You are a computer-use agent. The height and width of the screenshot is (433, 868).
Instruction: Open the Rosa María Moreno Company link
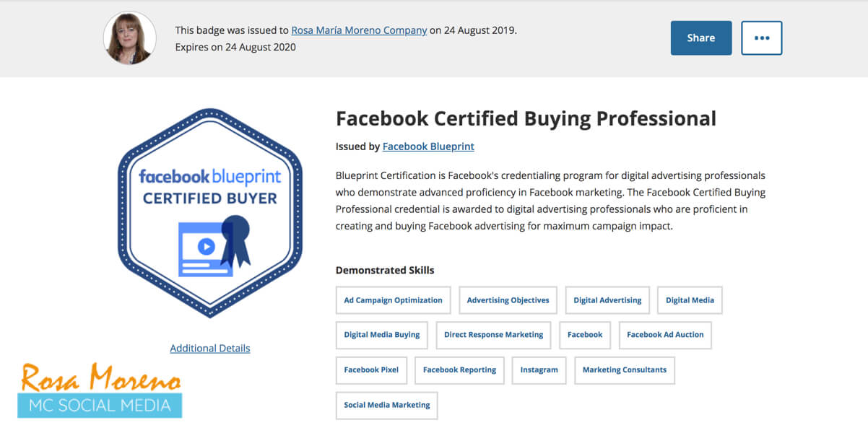tap(359, 30)
